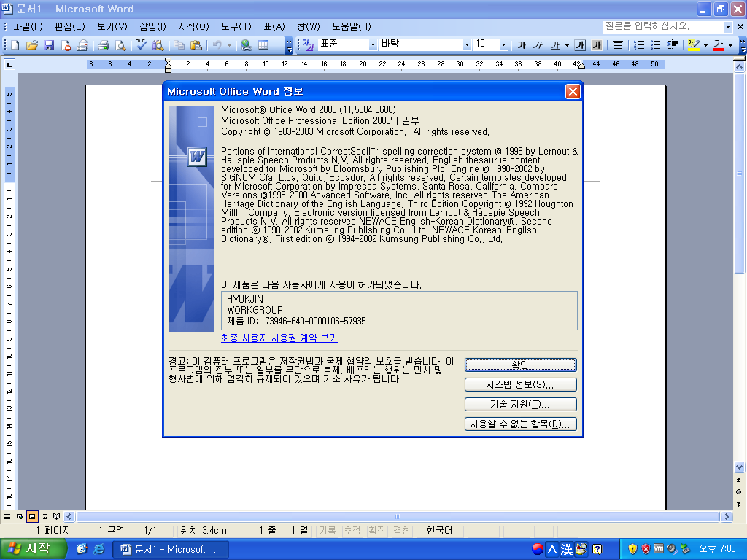Click the ruler tab selector icon

coord(9,64)
